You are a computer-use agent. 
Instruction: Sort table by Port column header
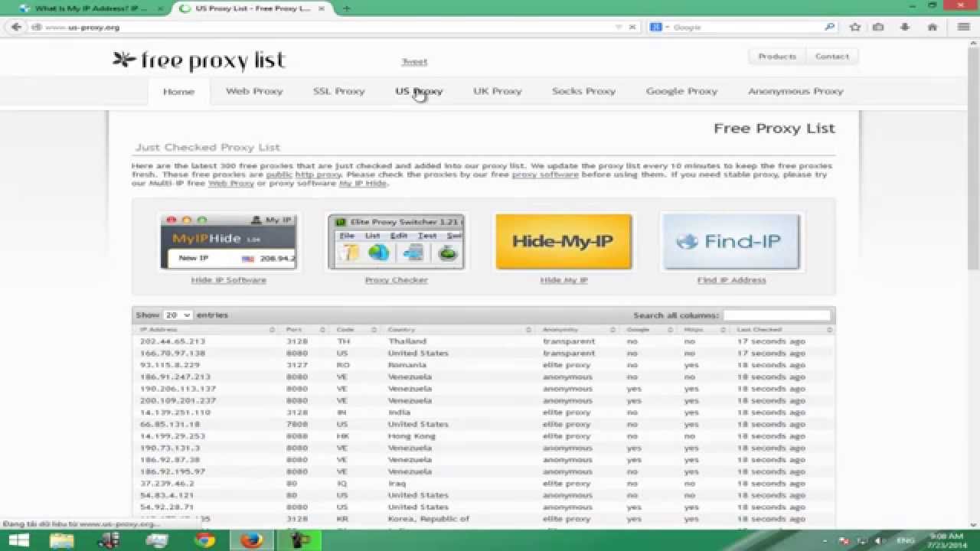click(x=305, y=330)
